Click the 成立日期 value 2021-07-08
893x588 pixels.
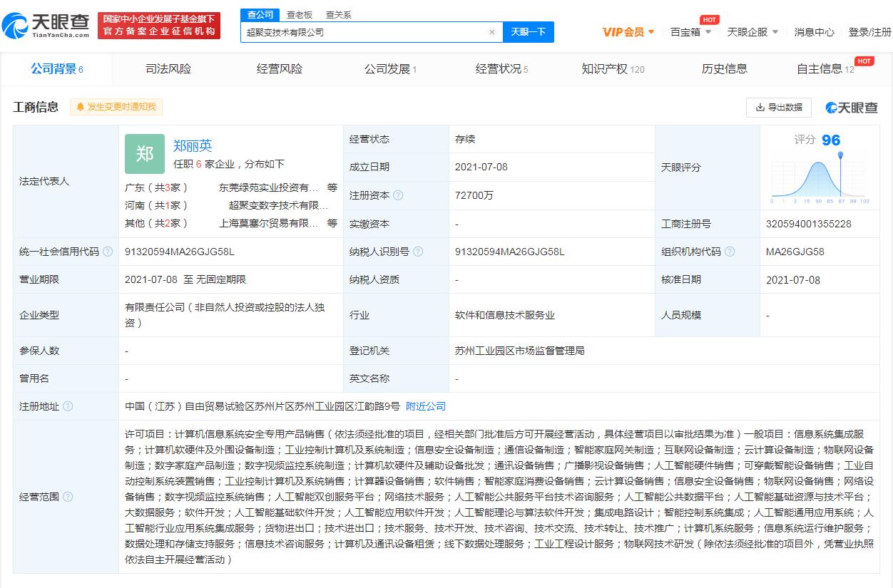pyautogui.click(x=481, y=167)
